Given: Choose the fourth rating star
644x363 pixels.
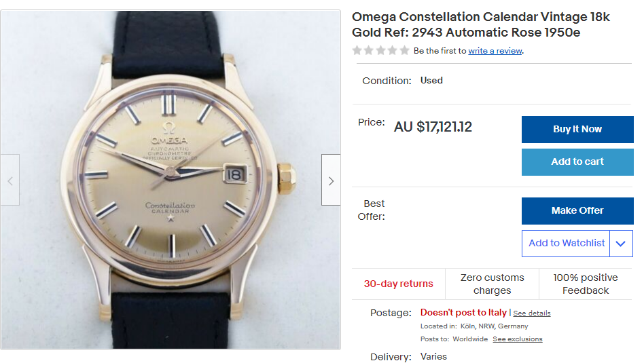Looking at the screenshot, I should (x=393, y=51).
